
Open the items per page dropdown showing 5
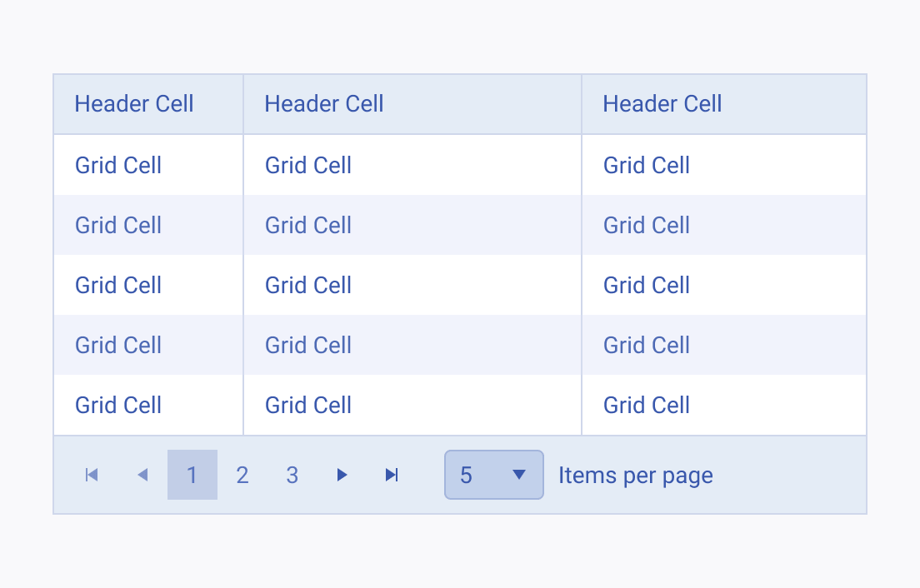(494, 475)
